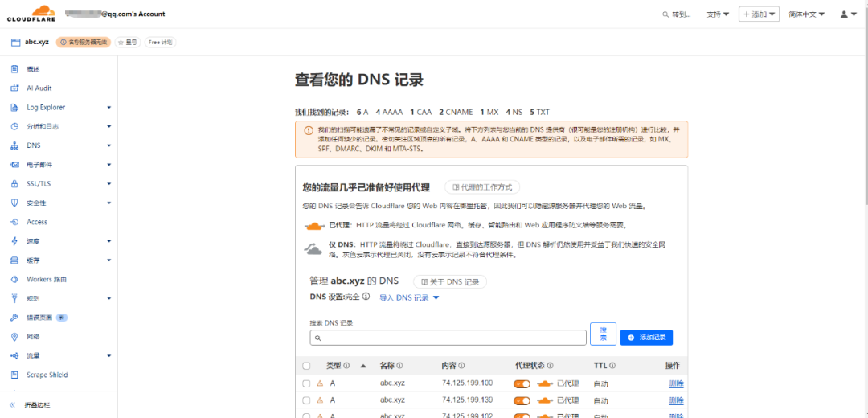Click the Scrape Shield icon

pyautogui.click(x=15, y=375)
